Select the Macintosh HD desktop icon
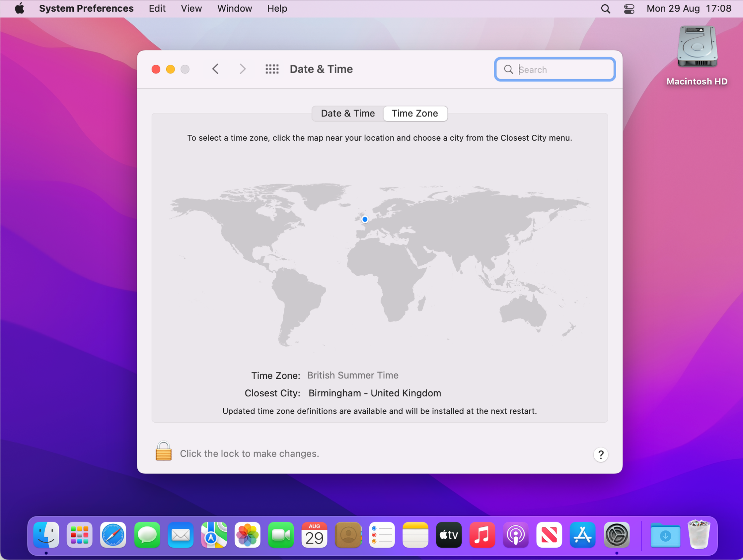This screenshot has height=560, width=743. [697, 47]
